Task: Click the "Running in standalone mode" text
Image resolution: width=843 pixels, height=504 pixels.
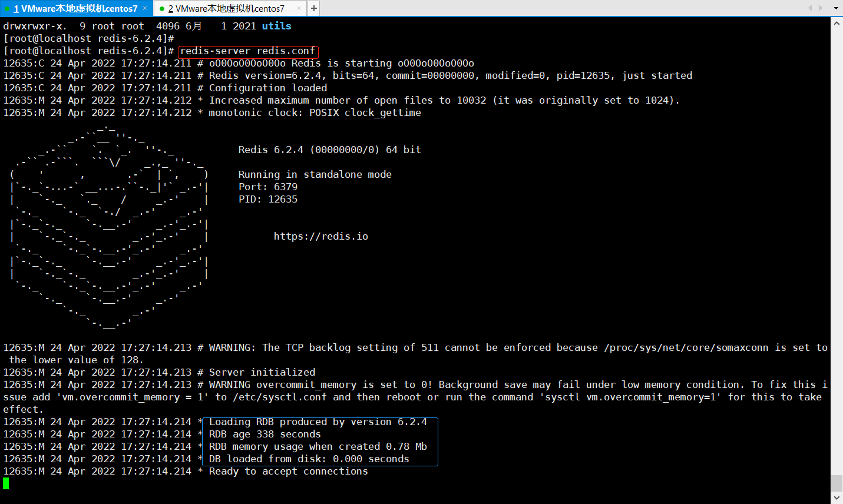Action: tap(315, 174)
